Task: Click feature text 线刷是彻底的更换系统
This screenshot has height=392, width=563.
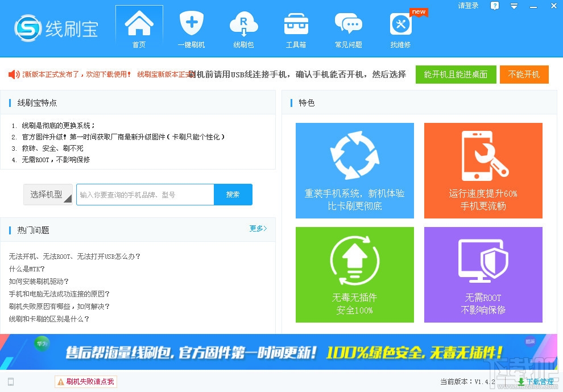Action: pos(58,125)
